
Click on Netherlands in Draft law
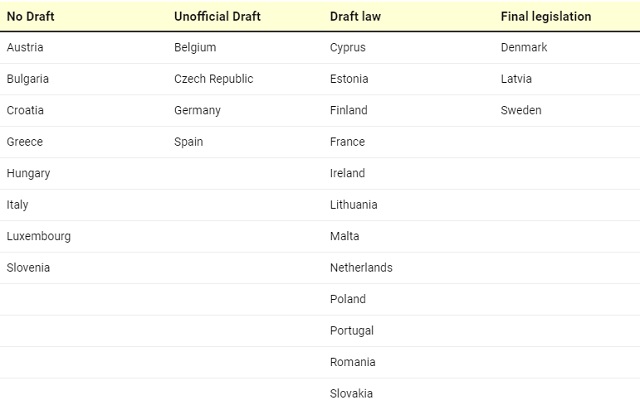(x=361, y=268)
